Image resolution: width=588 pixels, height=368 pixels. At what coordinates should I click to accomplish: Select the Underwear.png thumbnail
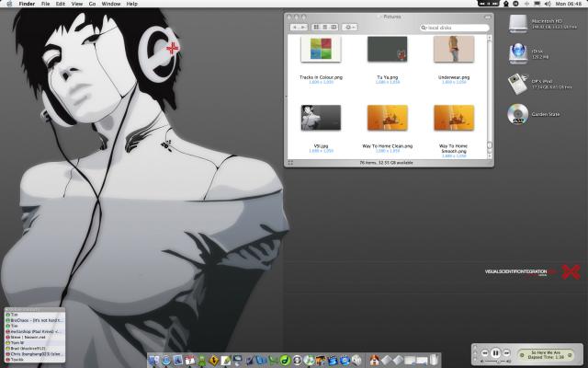click(x=454, y=49)
